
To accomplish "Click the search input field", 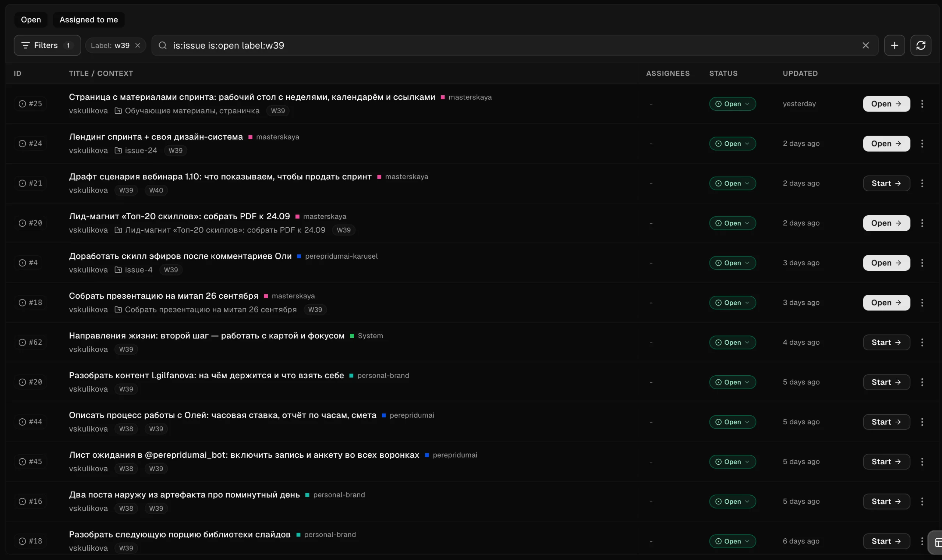I will coord(515,45).
